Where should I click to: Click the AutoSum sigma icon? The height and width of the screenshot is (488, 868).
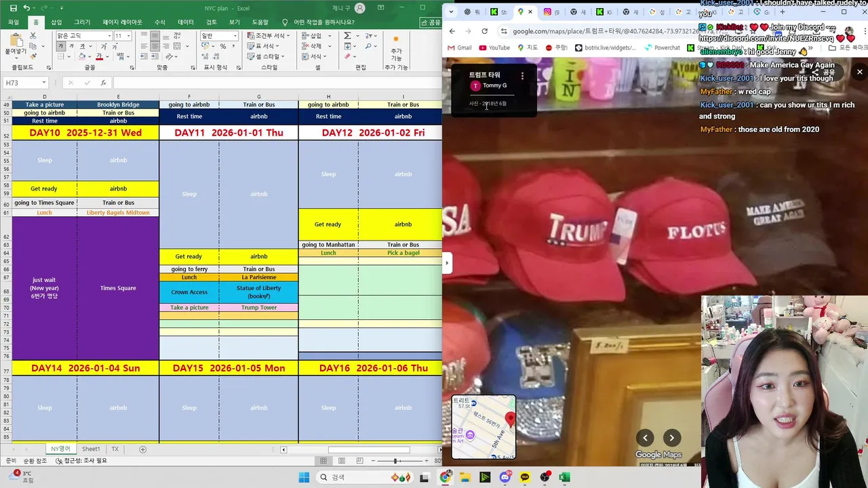pyautogui.click(x=348, y=36)
